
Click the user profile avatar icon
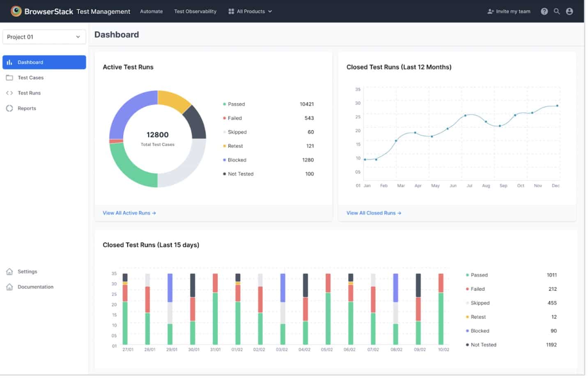pos(569,11)
